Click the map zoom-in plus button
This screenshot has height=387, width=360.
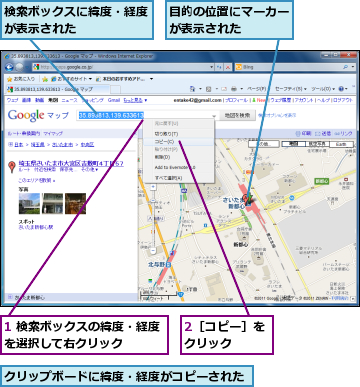[153, 187]
